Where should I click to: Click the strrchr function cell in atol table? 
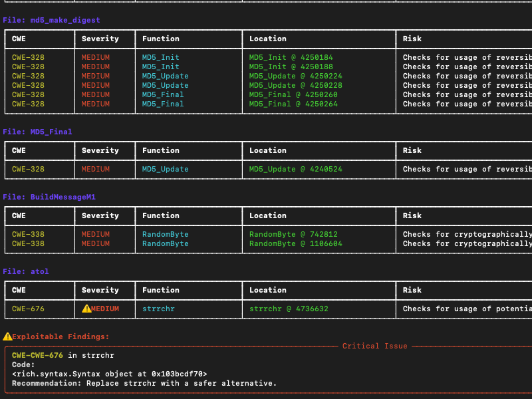coord(158,309)
